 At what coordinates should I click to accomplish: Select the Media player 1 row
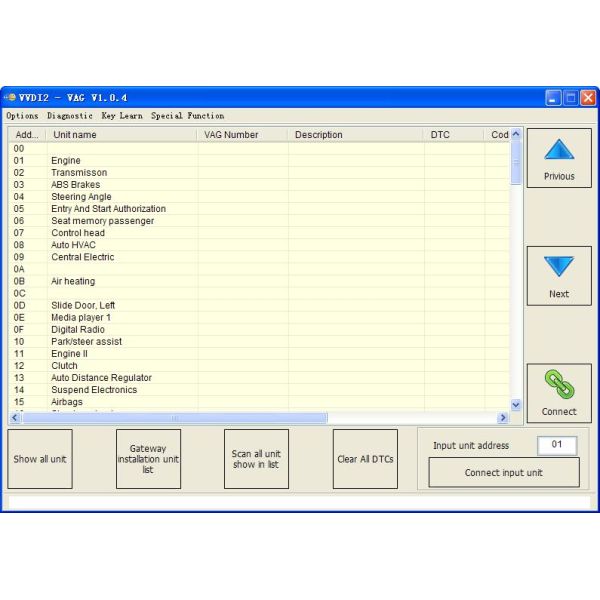click(x=259, y=317)
